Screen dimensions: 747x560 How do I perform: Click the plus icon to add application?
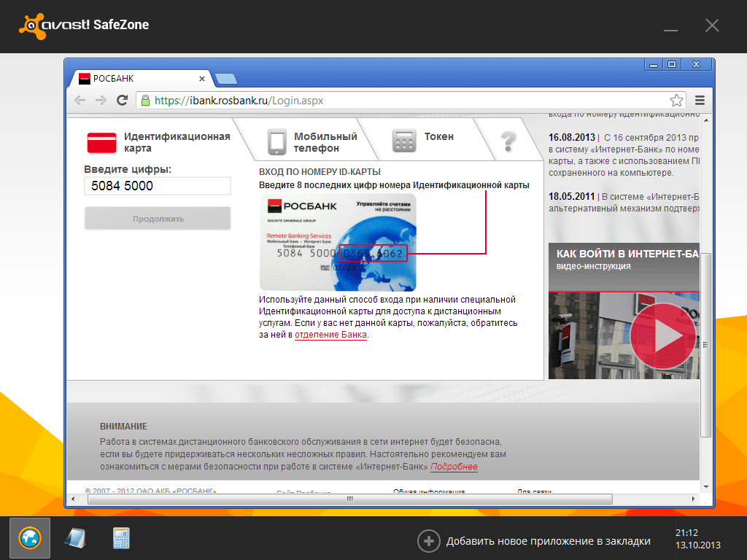tap(428, 541)
